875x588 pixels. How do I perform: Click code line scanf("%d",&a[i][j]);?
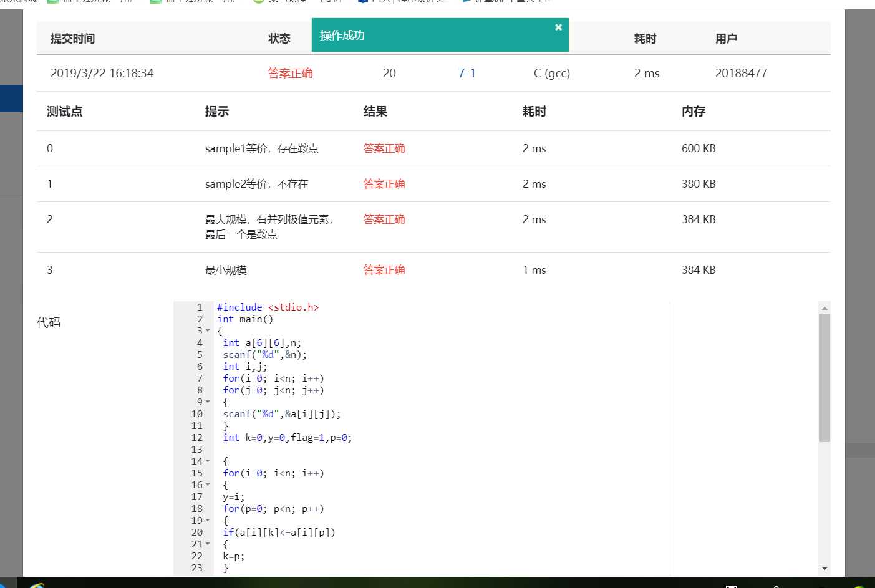(282, 414)
